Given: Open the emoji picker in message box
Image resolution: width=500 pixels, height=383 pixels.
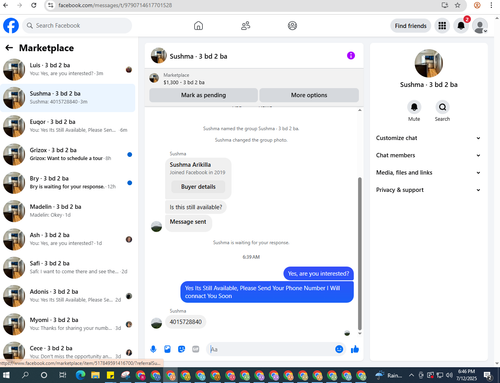Looking at the screenshot, I should 339,349.
